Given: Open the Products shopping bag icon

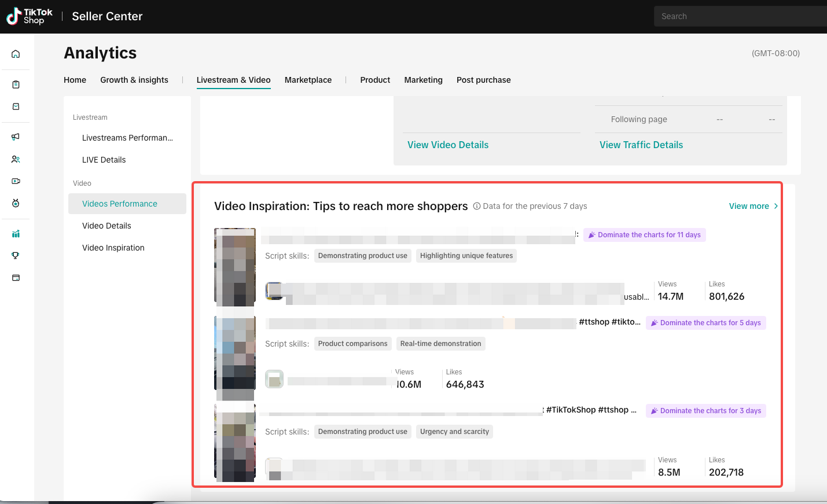Looking at the screenshot, I should 16,106.
